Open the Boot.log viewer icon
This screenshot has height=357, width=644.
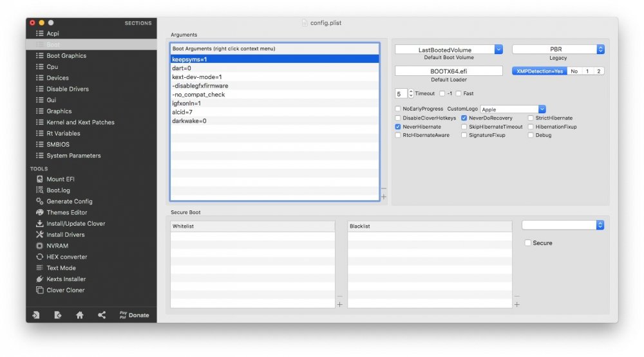tap(39, 190)
